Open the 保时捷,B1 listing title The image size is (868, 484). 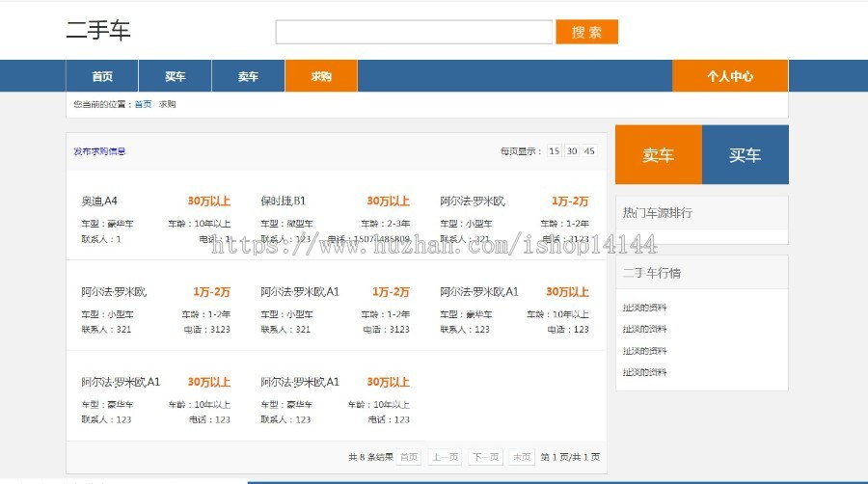283,201
